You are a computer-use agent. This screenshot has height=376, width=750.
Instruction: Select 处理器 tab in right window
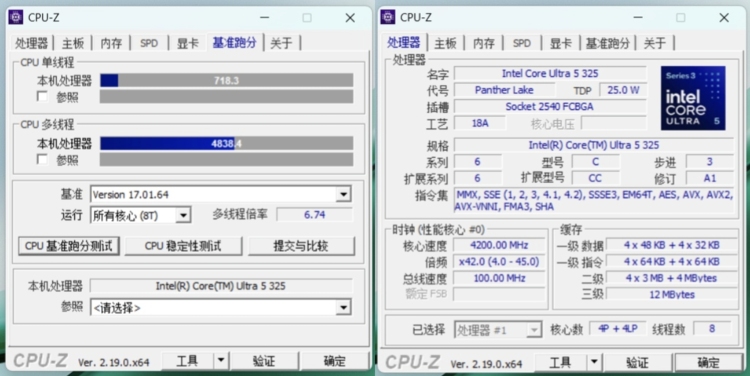[404, 43]
